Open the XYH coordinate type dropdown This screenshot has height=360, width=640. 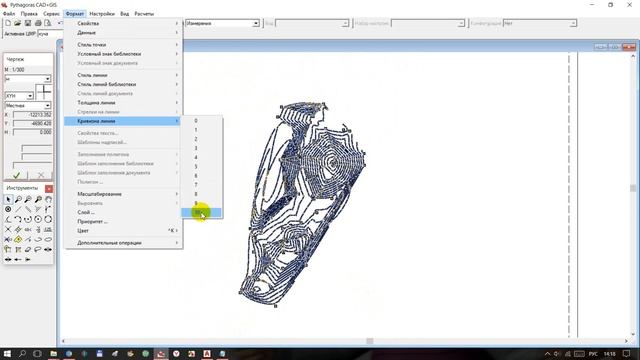[x=30, y=96]
